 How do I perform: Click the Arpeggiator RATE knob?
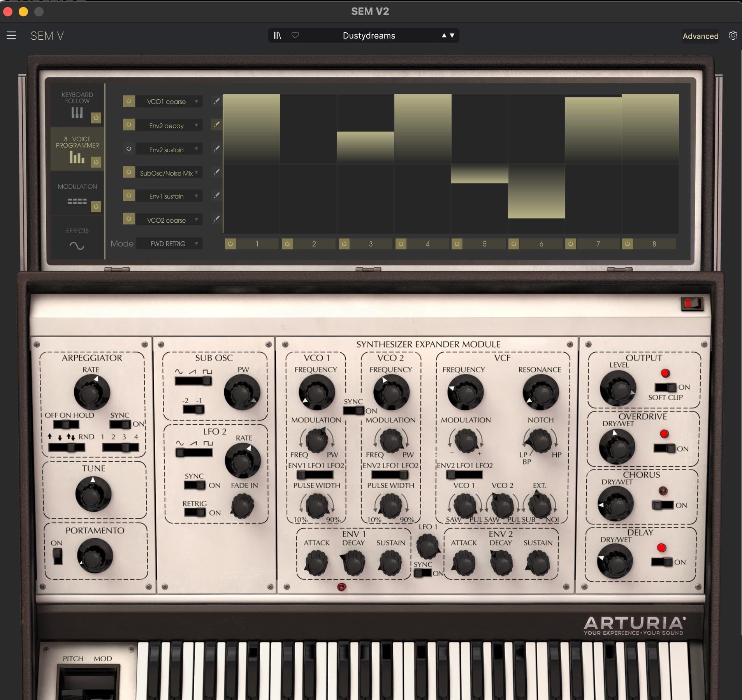tap(91, 393)
